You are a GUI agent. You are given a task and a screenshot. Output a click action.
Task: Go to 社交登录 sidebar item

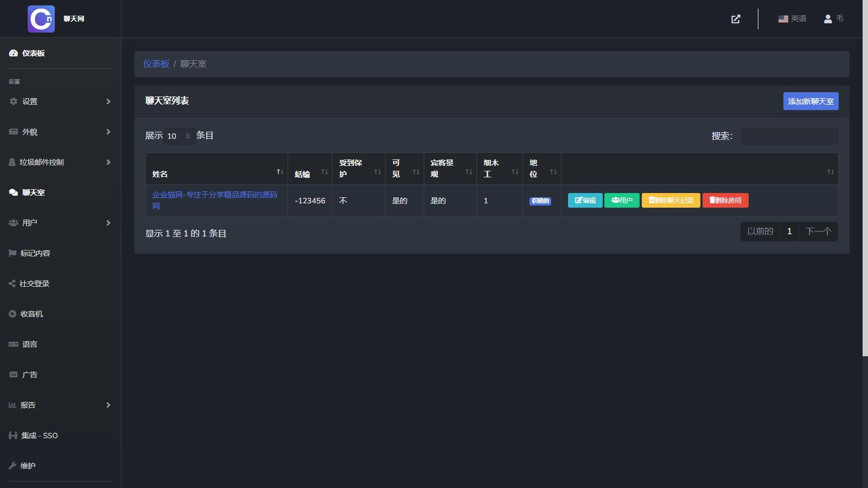click(x=34, y=284)
